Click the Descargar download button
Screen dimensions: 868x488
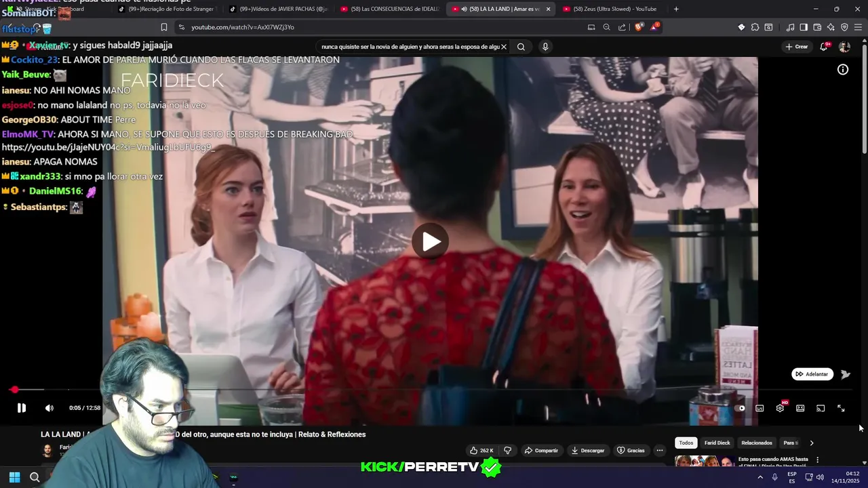[x=587, y=451]
